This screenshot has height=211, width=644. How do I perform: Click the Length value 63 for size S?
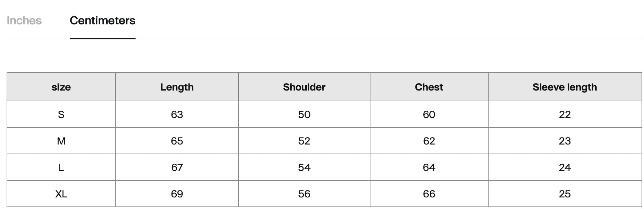[x=177, y=115]
